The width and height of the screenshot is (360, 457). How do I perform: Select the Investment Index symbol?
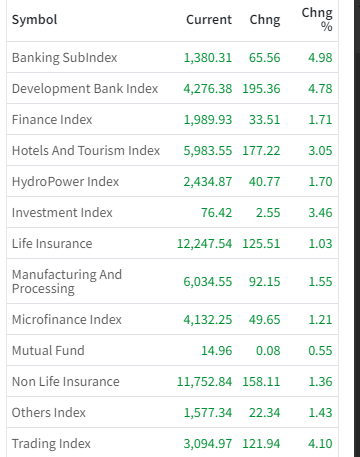pos(62,213)
